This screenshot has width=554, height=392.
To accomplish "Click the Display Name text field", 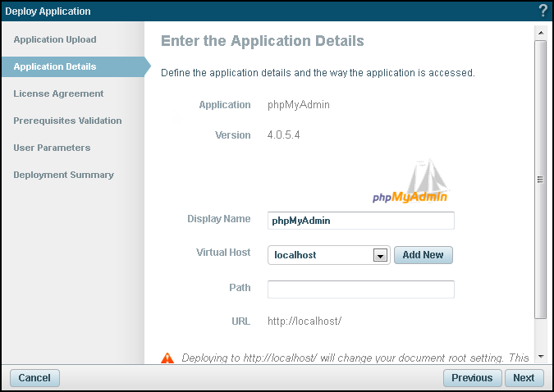I will coord(360,220).
